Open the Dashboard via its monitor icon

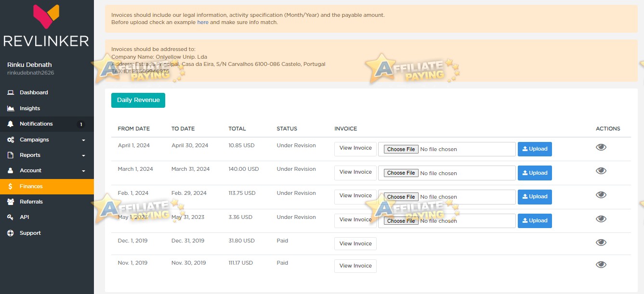pos(11,92)
